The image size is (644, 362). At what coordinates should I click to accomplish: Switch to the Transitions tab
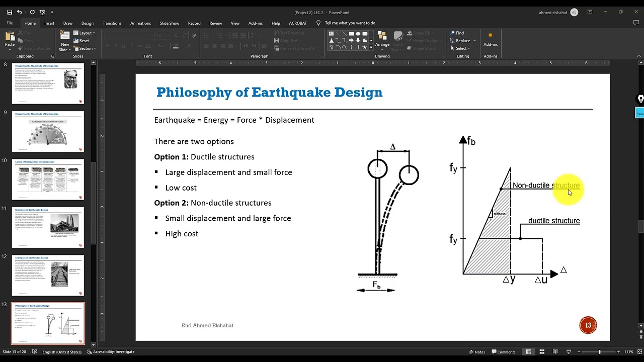(x=112, y=23)
